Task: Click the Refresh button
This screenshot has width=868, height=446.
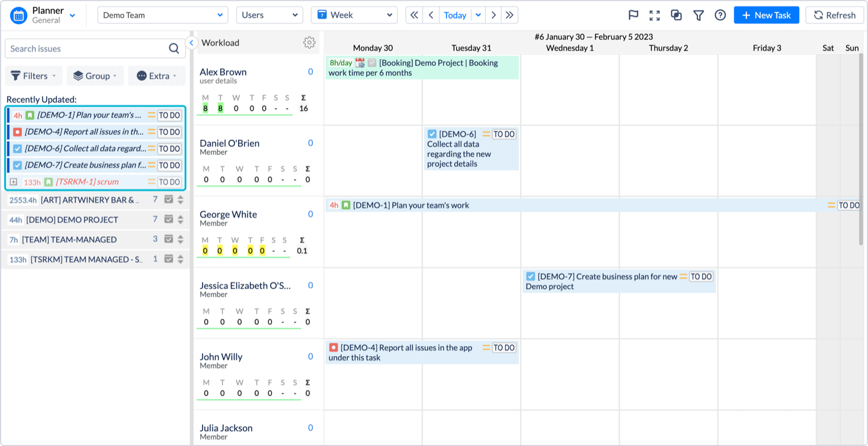Action: pos(834,14)
